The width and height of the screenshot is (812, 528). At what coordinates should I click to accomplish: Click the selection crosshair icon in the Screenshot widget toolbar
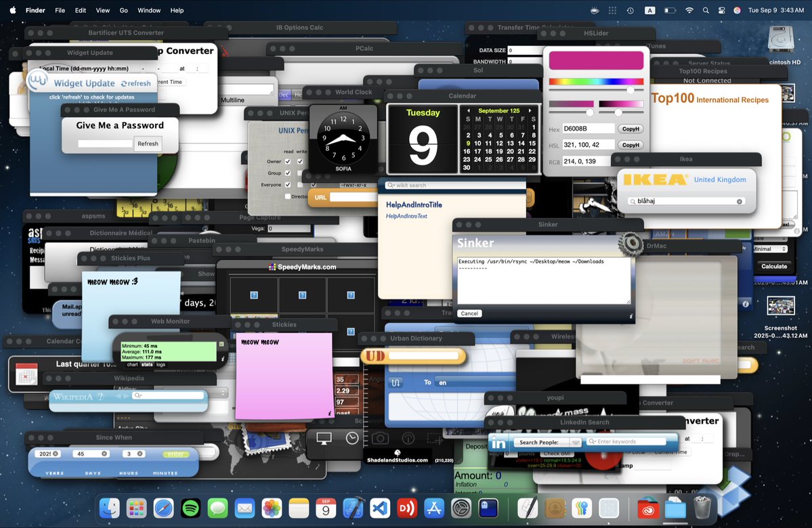435,439
